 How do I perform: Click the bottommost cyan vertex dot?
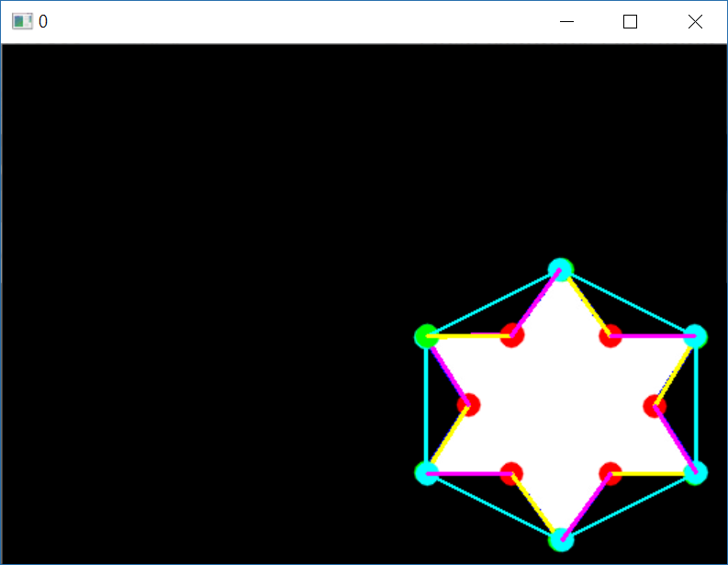click(x=561, y=540)
